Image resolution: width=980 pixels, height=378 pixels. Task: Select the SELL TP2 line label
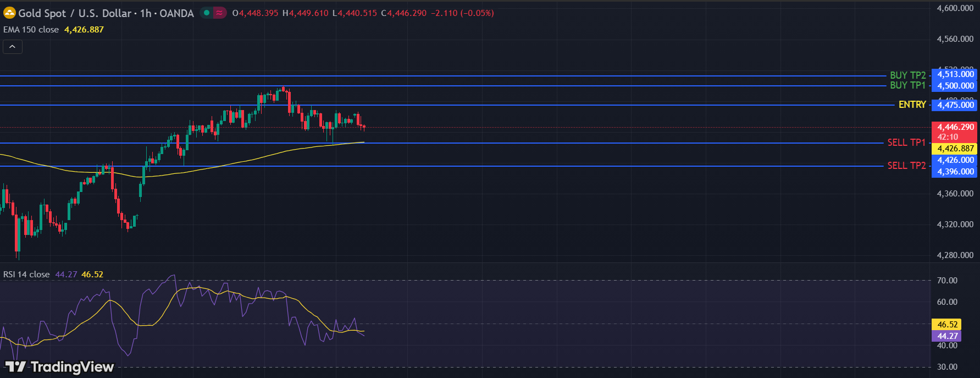click(x=906, y=166)
